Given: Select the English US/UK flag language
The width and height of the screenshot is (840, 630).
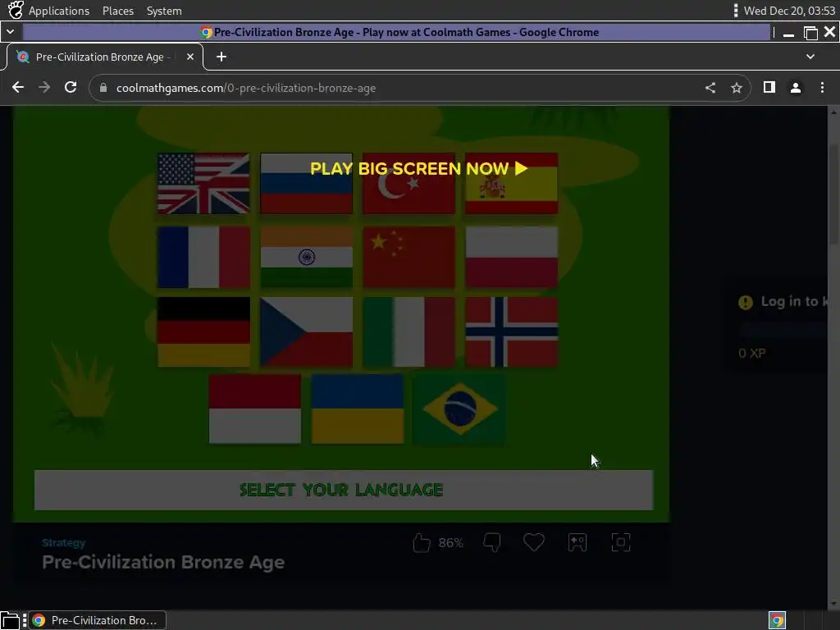Looking at the screenshot, I should [x=203, y=183].
